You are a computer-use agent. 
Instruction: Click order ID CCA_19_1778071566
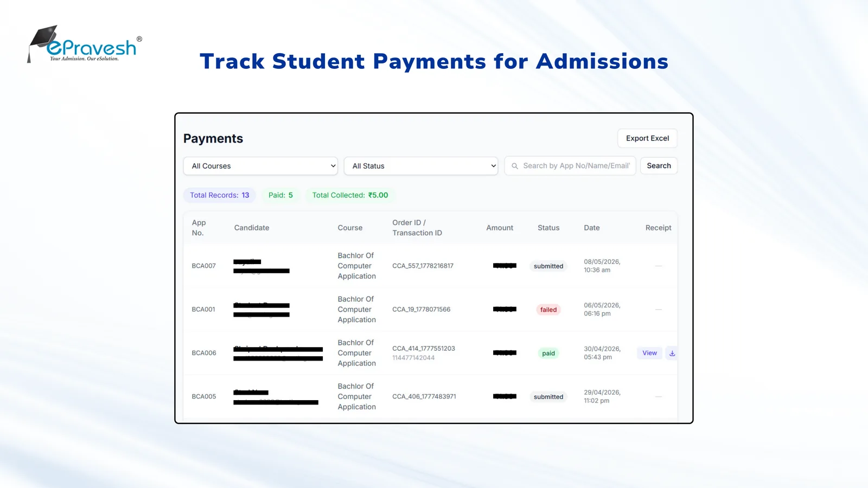pos(422,310)
